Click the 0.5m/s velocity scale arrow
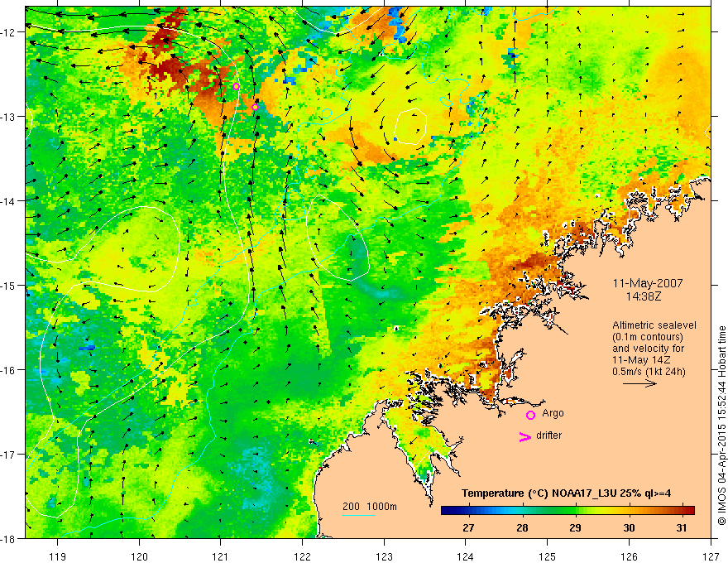Viewport: 728px width, 563px height. point(639,383)
